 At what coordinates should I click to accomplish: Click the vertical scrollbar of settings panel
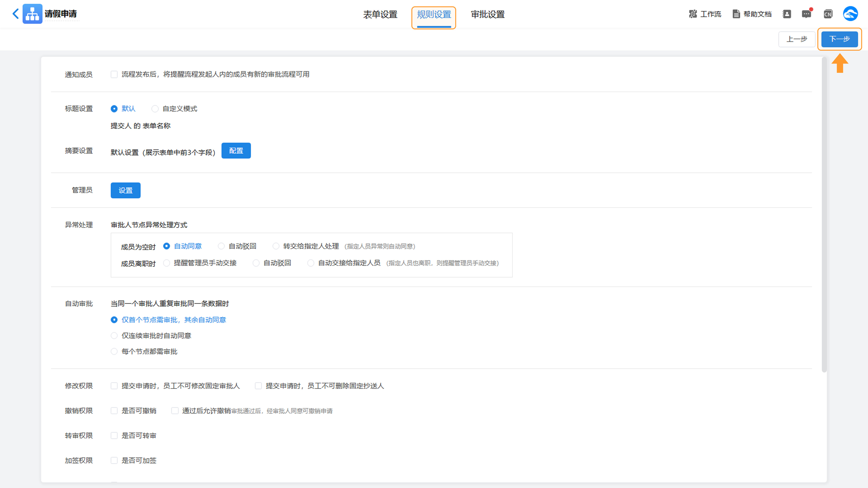click(x=824, y=215)
